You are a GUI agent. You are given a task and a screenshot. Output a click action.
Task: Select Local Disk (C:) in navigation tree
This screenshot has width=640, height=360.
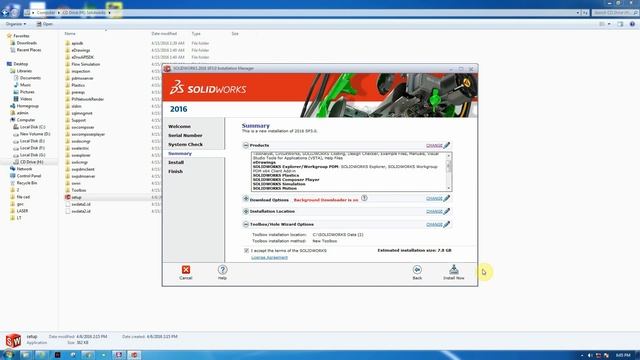click(29, 127)
